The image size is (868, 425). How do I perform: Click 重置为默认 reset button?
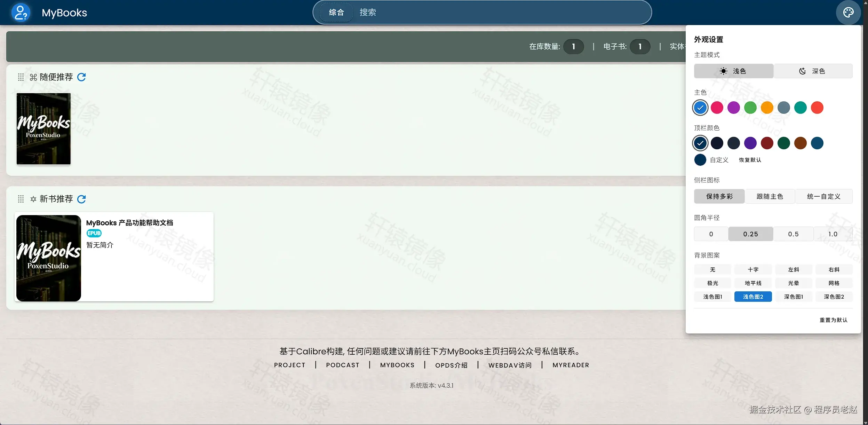point(833,320)
